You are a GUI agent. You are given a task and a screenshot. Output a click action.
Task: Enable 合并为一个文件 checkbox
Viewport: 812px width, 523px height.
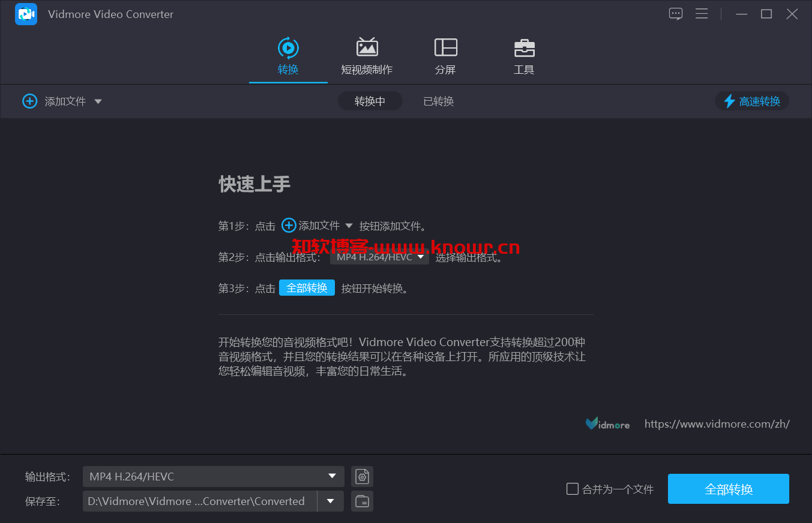[573, 489]
